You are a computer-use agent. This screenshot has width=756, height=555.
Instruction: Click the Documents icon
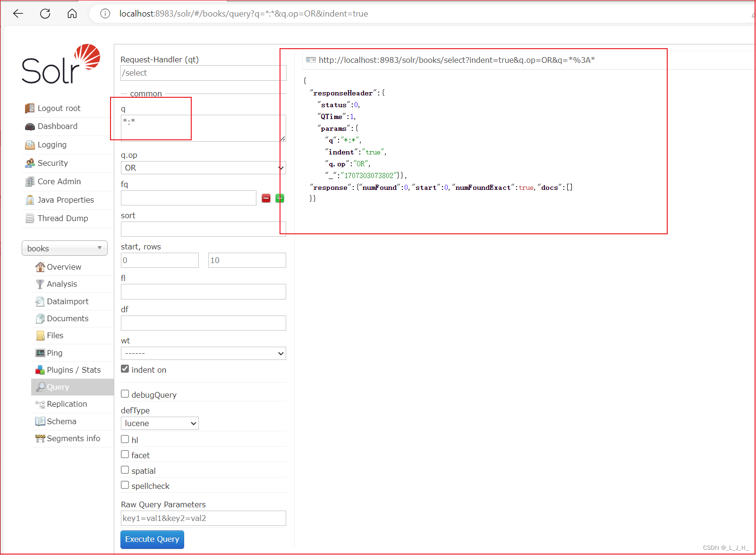40,318
